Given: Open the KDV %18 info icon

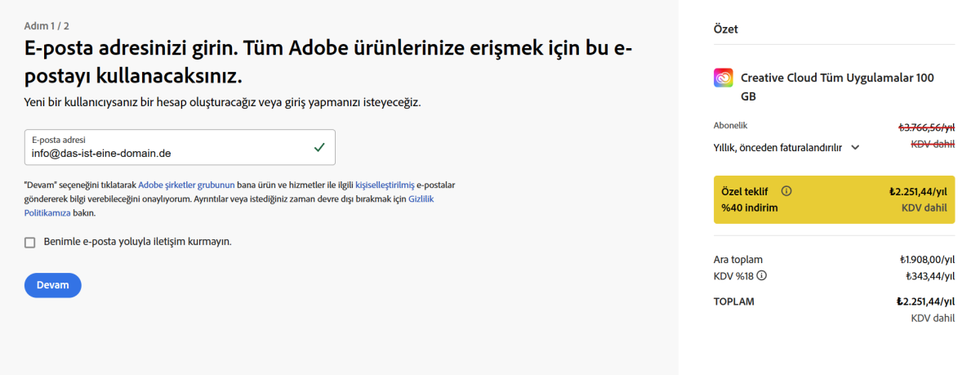Looking at the screenshot, I should 762,275.
